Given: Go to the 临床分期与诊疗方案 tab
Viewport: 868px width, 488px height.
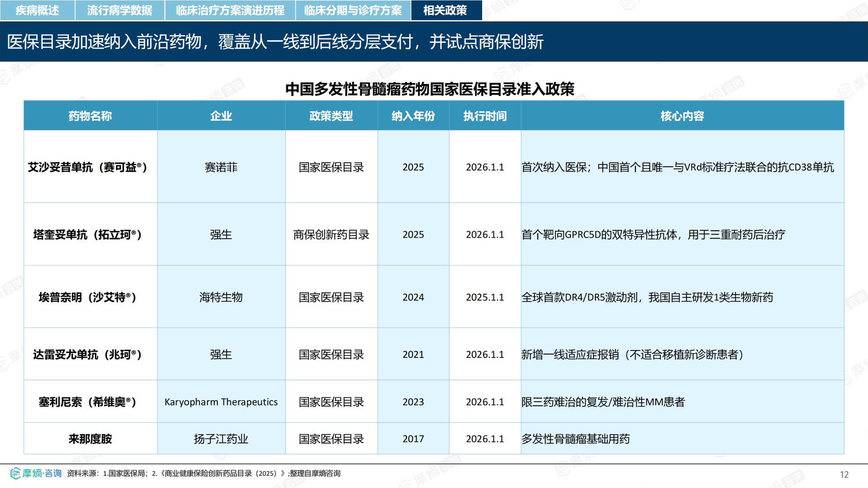Looking at the screenshot, I should click(353, 10).
